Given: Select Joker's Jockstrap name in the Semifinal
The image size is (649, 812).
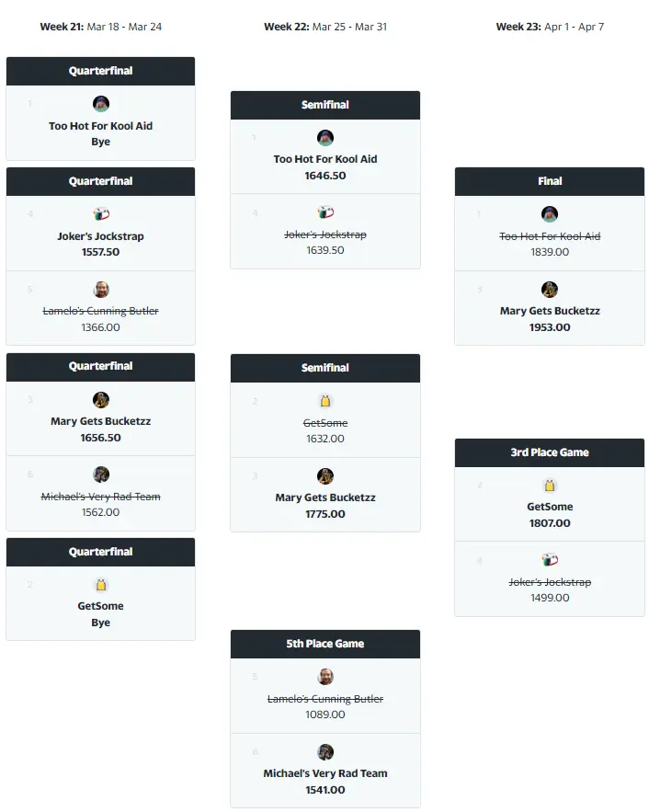Looking at the screenshot, I should (325, 234).
